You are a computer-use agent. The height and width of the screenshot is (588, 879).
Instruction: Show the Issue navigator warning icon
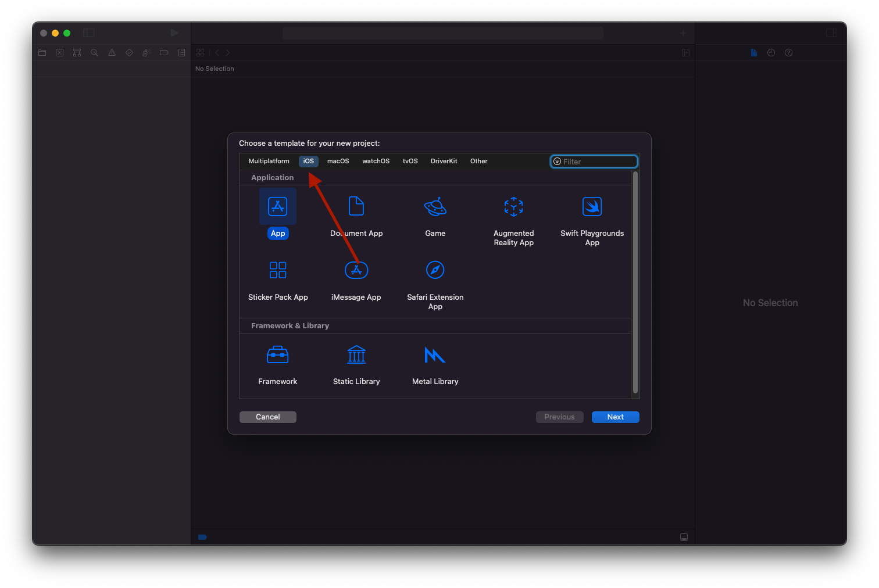(x=112, y=53)
